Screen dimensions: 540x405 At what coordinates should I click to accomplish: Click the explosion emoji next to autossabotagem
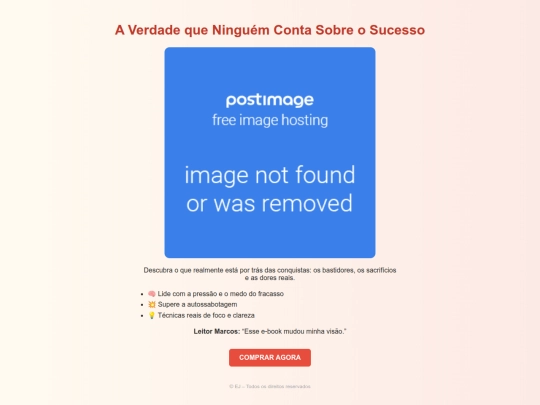pyautogui.click(x=152, y=304)
